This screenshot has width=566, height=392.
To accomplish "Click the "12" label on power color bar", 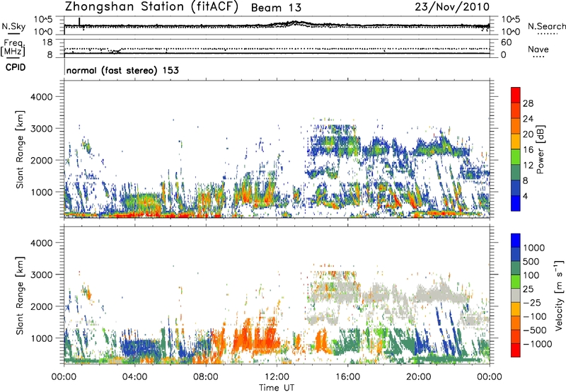I will pos(528,166).
